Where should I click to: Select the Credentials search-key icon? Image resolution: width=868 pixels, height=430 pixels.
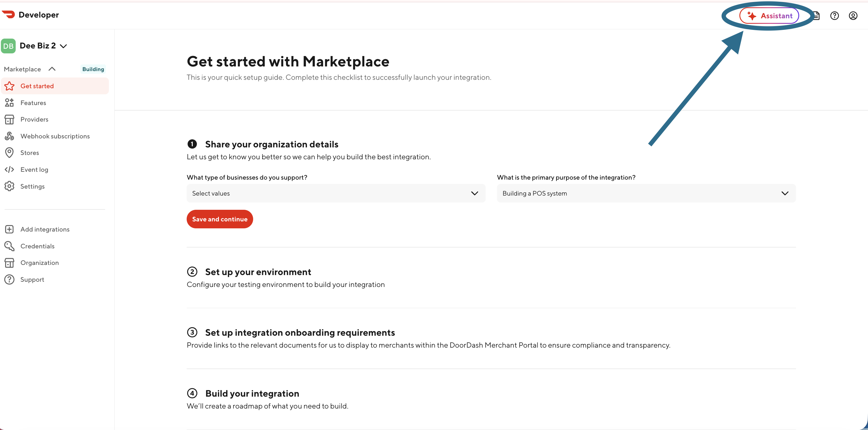[9, 246]
